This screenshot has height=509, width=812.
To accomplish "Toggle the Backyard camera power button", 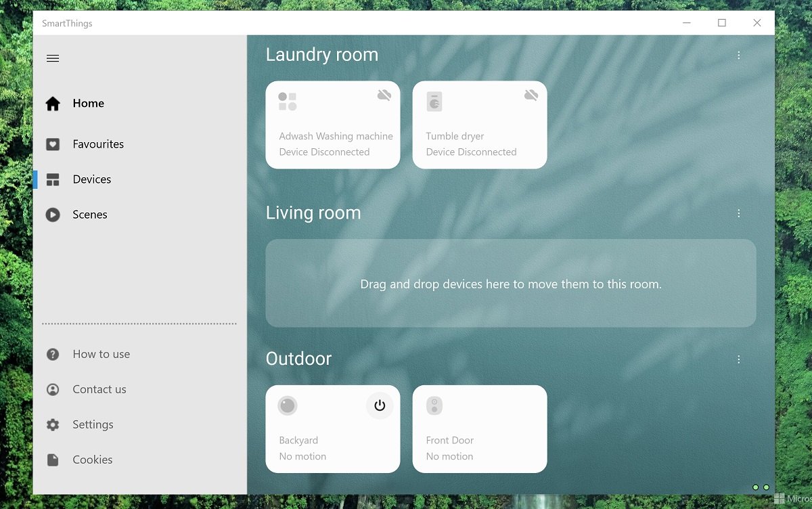I will coord(380,405).
